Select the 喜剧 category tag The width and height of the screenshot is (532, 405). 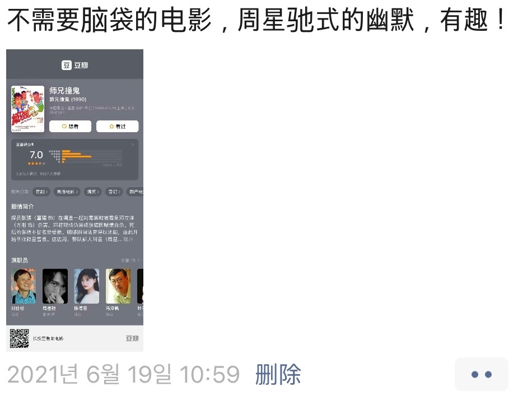point(42,192)
